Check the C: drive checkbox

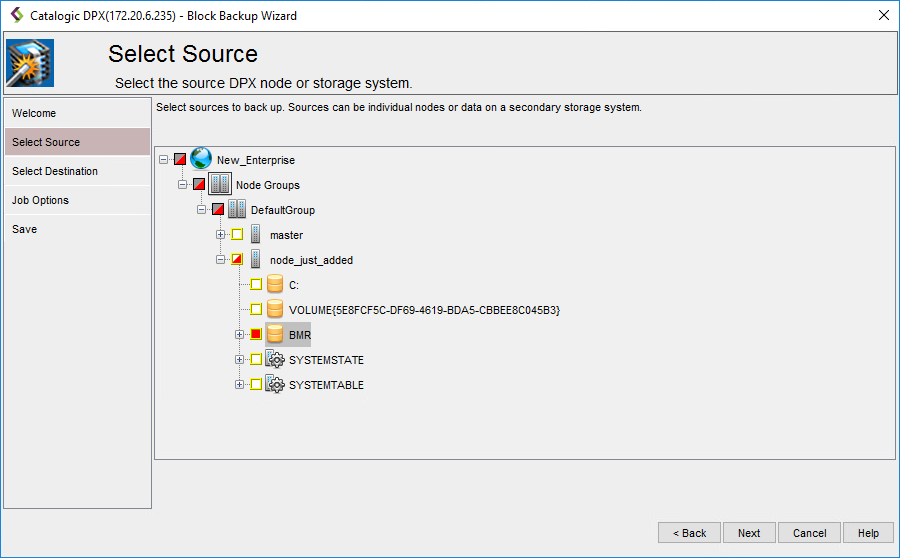[x=256, y=285]
